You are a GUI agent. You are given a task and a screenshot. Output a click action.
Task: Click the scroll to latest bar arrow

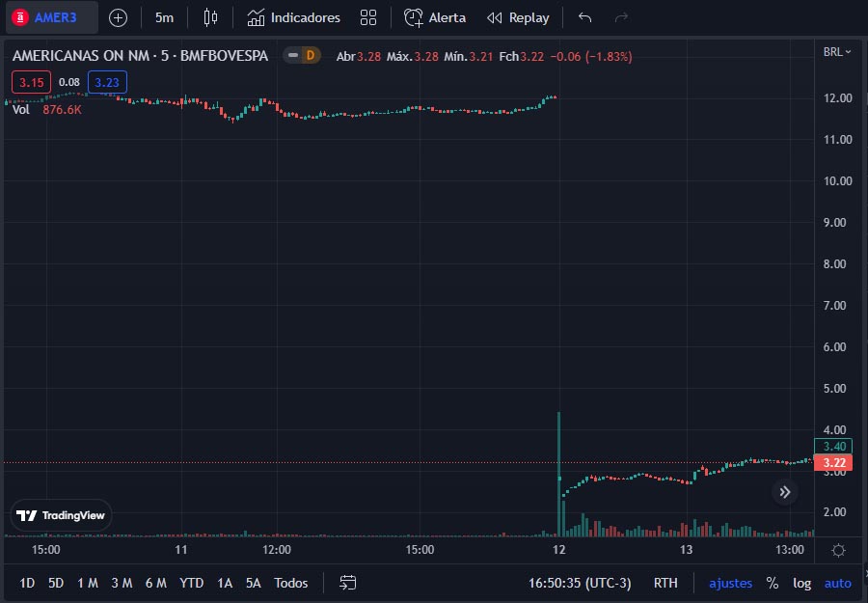tap(785, 492)
